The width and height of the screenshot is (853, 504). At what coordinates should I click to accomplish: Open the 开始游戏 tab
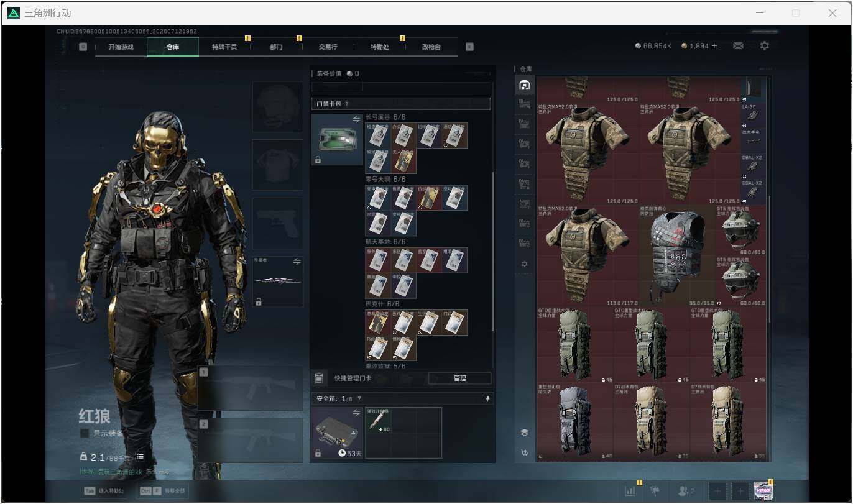point(121,47)
